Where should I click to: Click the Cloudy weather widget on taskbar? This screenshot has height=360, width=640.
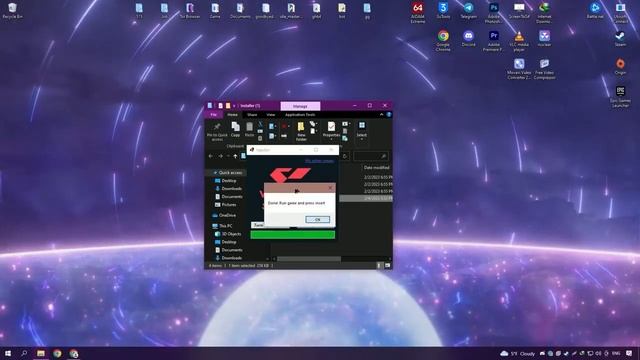(x=517, y=353)
